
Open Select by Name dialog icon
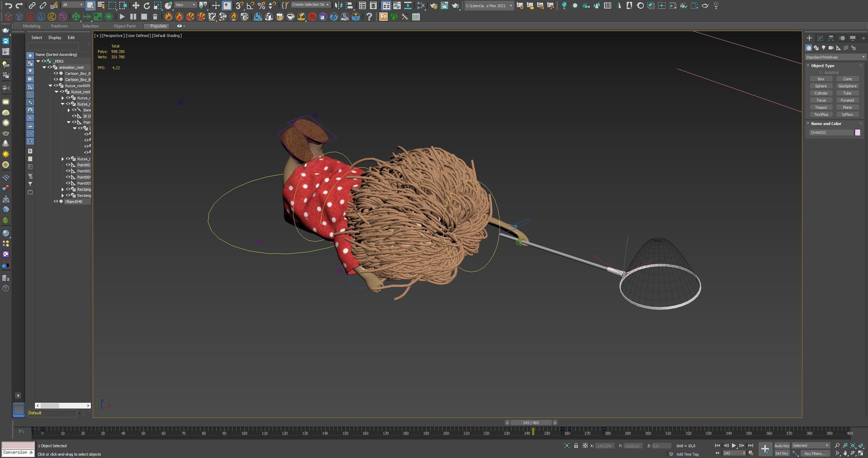tap(101, 5)
